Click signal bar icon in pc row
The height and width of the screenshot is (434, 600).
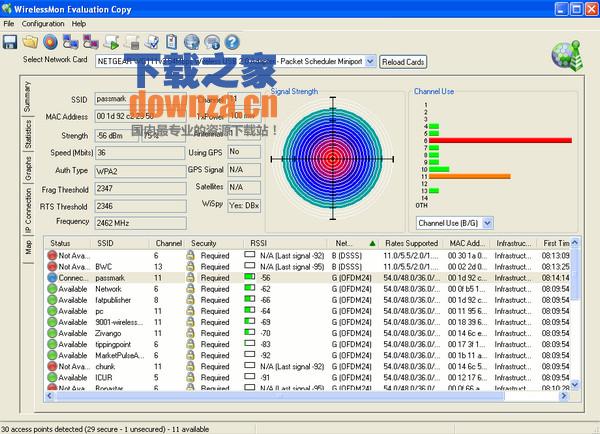[249, 310]
